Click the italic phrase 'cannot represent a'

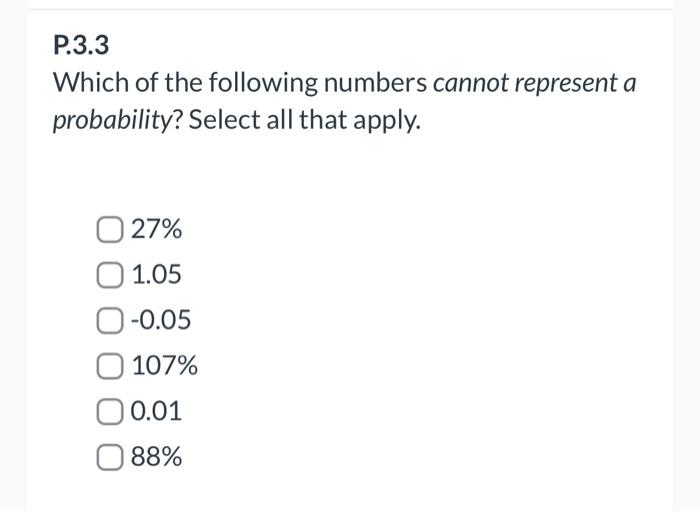point(534,83)
